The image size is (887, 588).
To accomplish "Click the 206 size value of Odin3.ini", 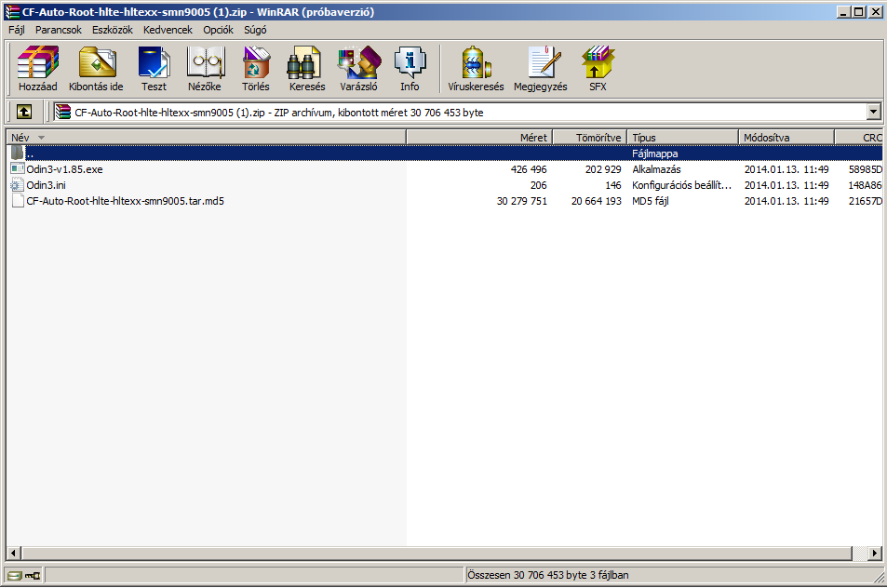I will coord(539,185).
